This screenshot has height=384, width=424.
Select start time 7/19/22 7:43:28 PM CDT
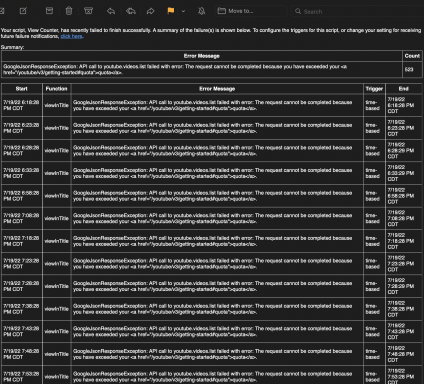(x=21, y=331)
